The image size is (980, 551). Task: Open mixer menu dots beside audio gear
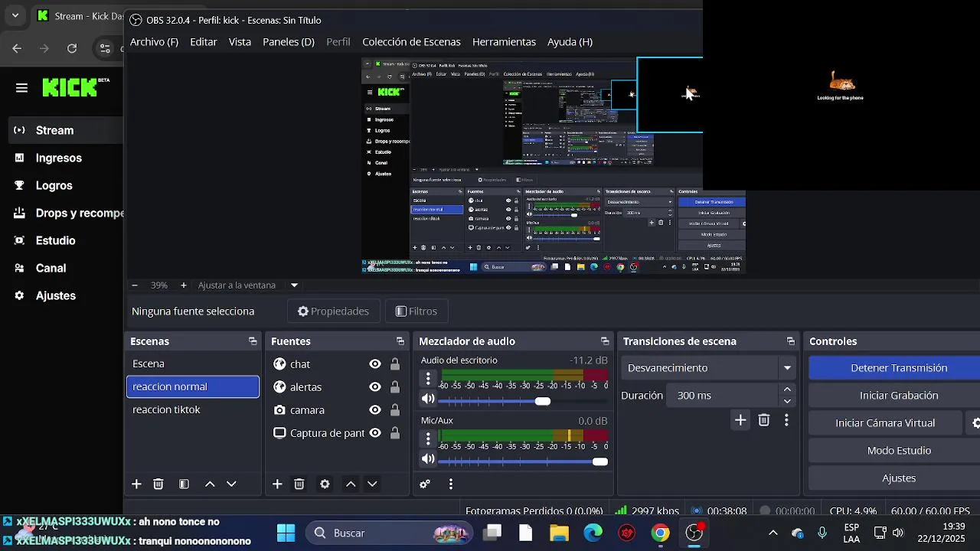coord(451,484)
